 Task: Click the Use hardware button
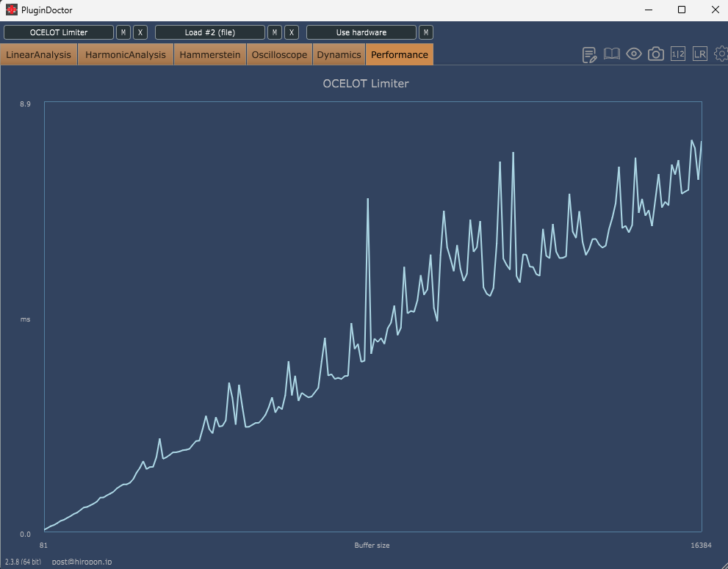click(361, 32)
